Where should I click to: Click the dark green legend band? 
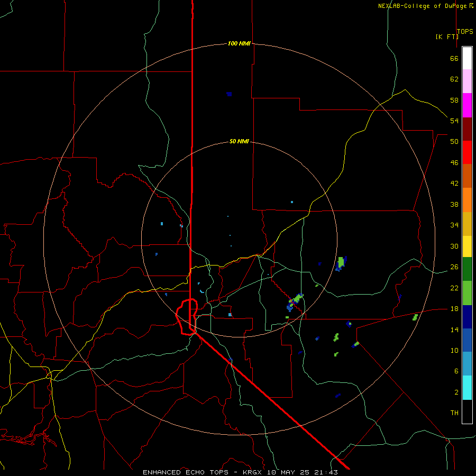click(467, 269)
